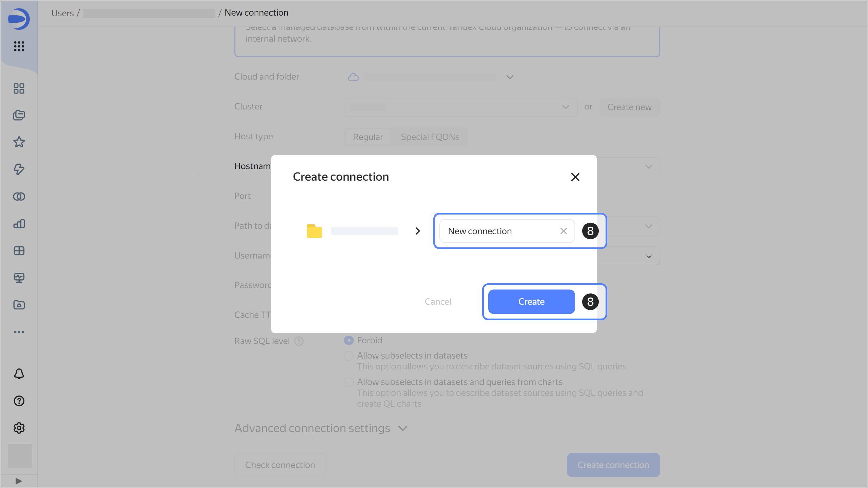
Task: Switch host type to Regular
Action: [368, 137]
